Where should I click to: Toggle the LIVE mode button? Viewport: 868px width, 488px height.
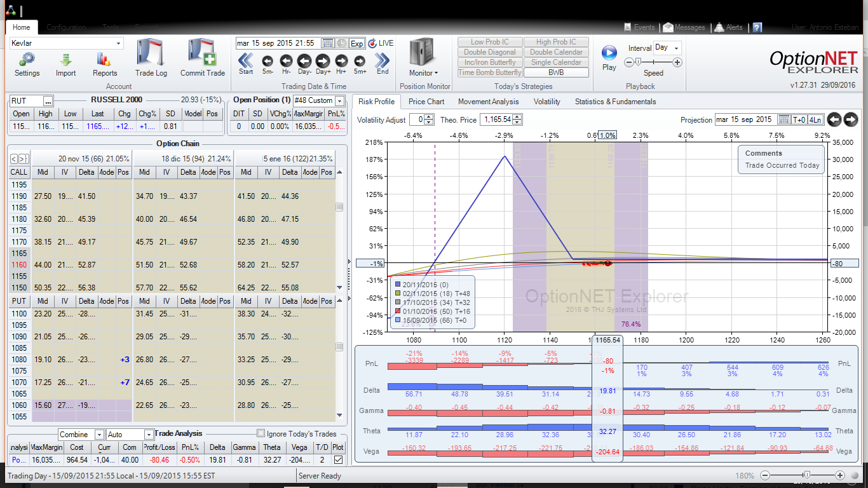(x=381, y=43)
